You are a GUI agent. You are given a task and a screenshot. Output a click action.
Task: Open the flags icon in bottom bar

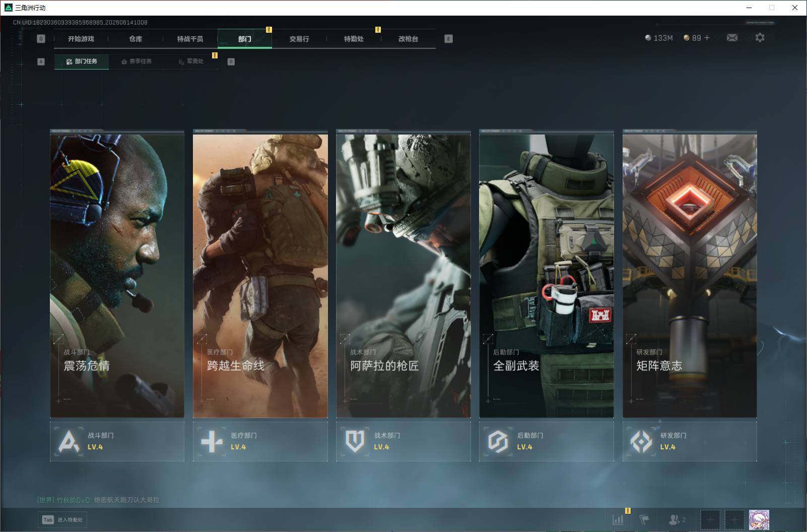644,519
